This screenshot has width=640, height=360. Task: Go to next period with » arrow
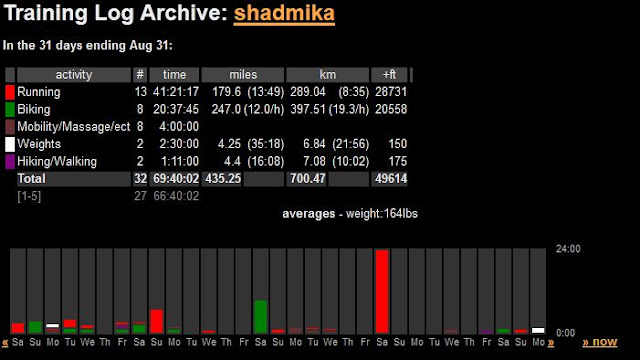pos(551,342)
